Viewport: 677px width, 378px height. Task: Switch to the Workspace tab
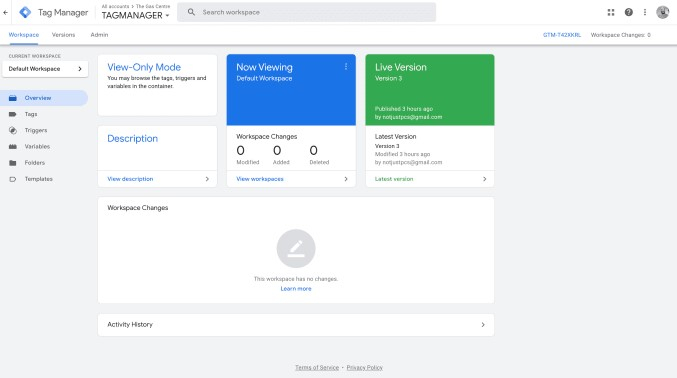tap(24, 35)
